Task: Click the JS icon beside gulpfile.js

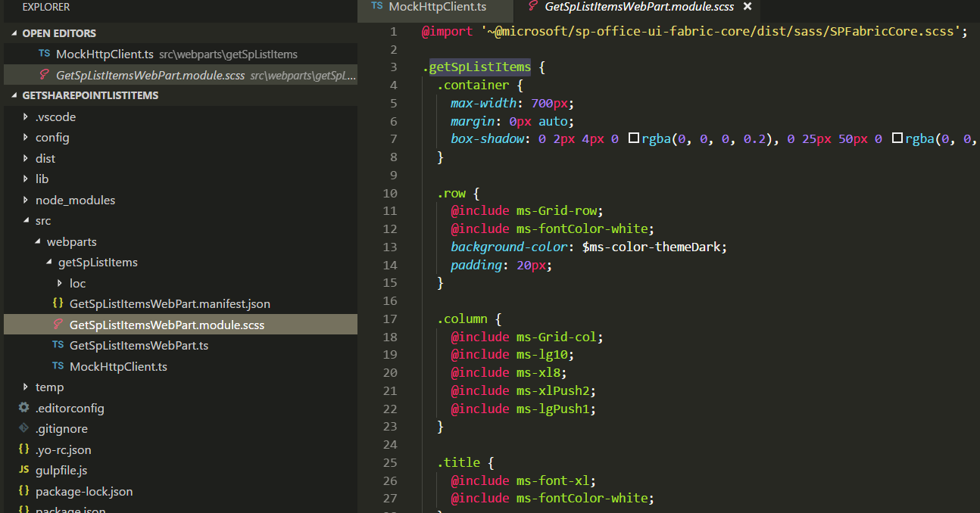Action: 23,470
